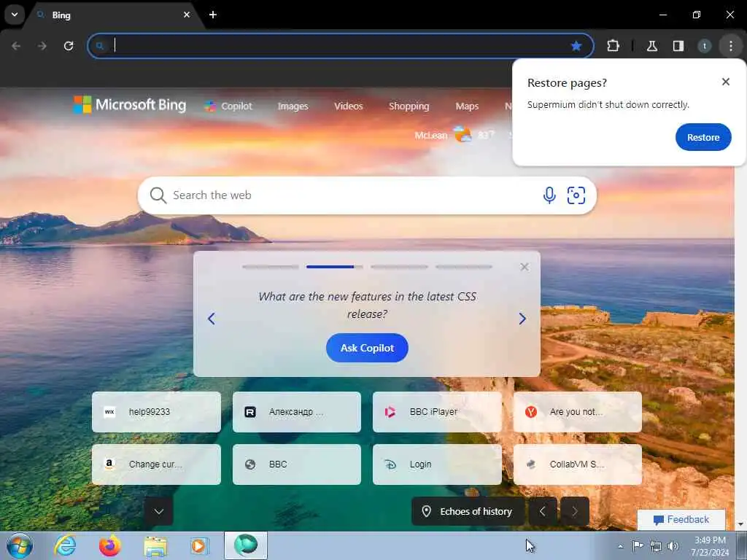The image size is (747, 560).
Task: Go to Images in Bing navigation
Action: 293,106
